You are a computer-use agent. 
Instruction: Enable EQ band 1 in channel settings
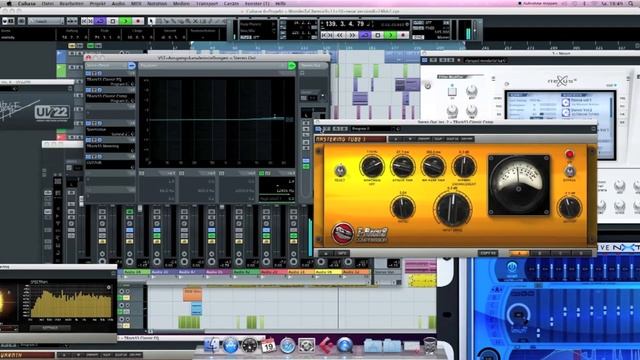[142, 173]
